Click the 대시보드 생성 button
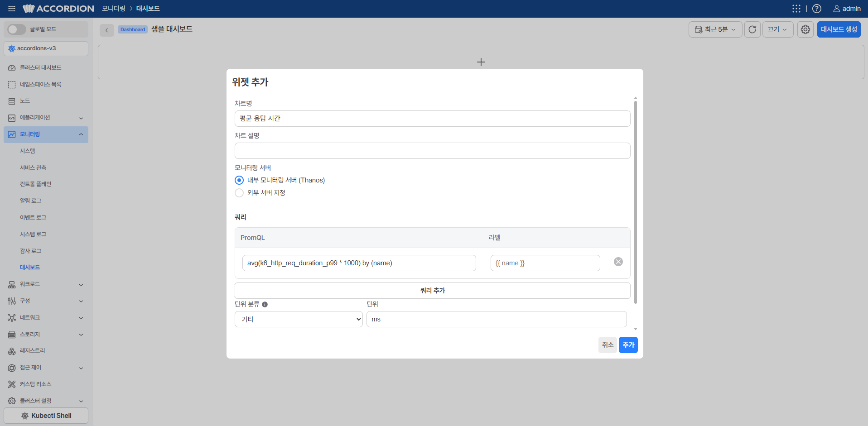This screenshot has width=868, height=426. click(x=839, y=29)
